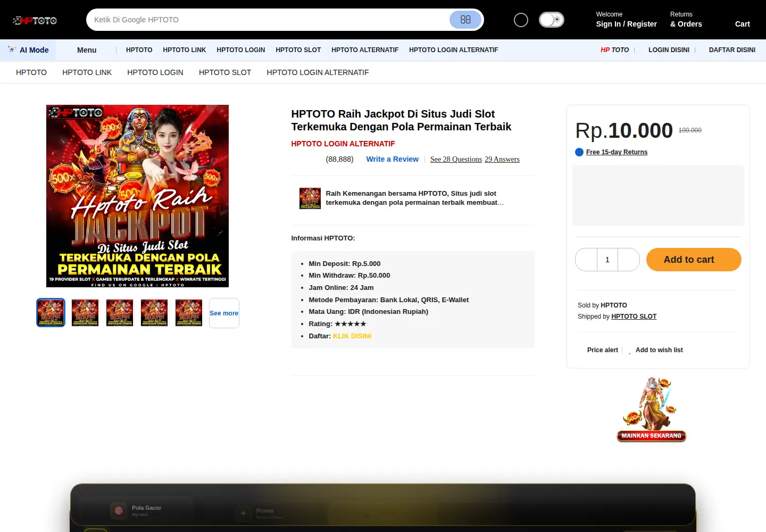Click Add to wish list

(x=659, y=350)
